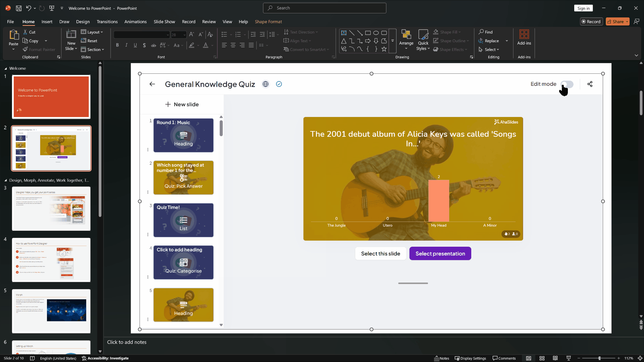The width and height of the screenshot is (644, 362).
Task: Switch to the Shape Format tab
Action: coord(268,21)
